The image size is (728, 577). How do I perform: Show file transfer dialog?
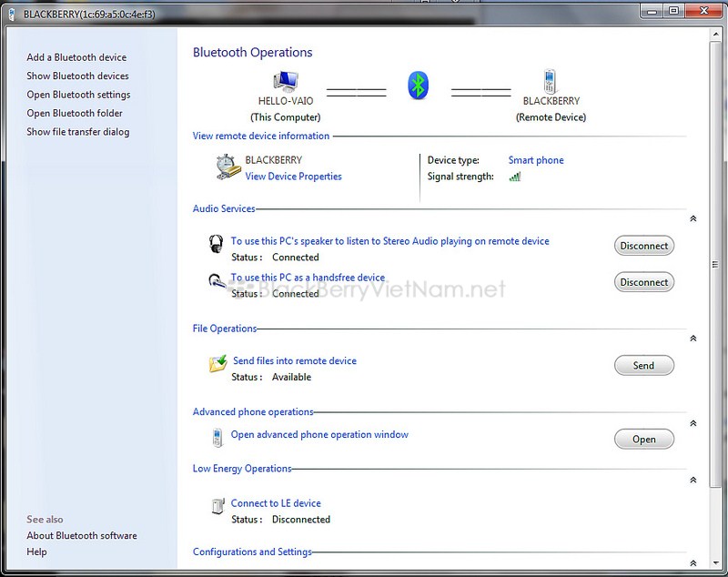coord(78,131)
